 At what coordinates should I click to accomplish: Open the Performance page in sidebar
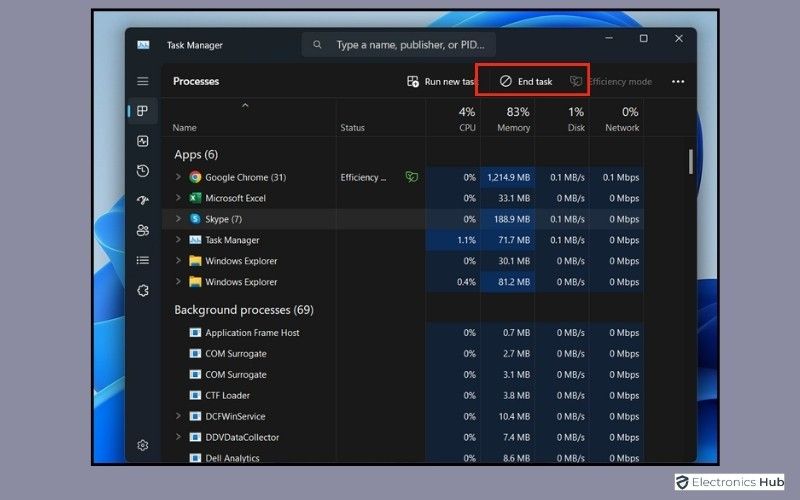click(143, 141)
